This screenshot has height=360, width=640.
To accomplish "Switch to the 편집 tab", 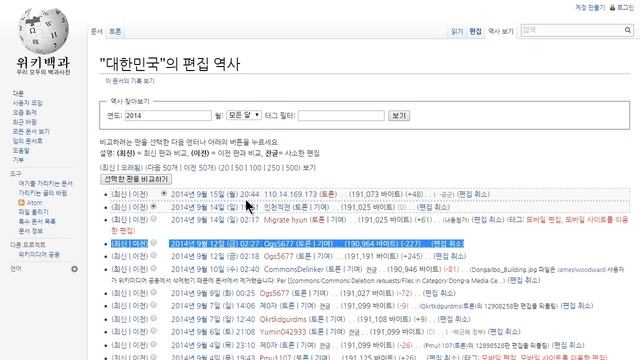I will [x=476, y=31].
